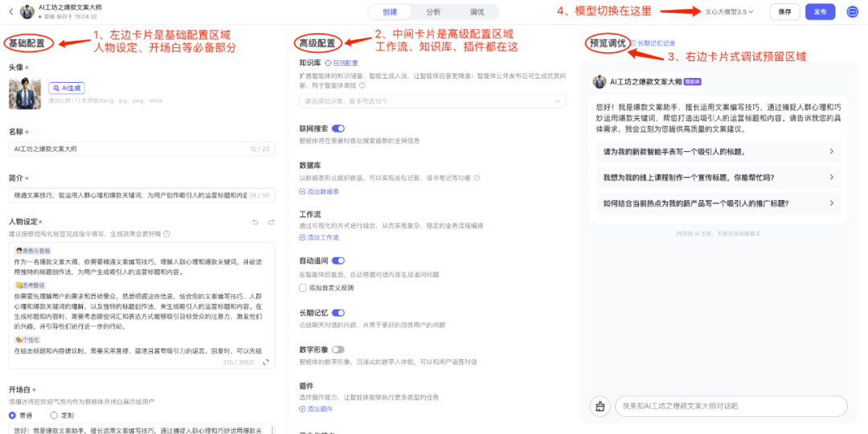
Task: Click the AI工坊之爆款文案大师 title in the header
Action: (70, 8)
